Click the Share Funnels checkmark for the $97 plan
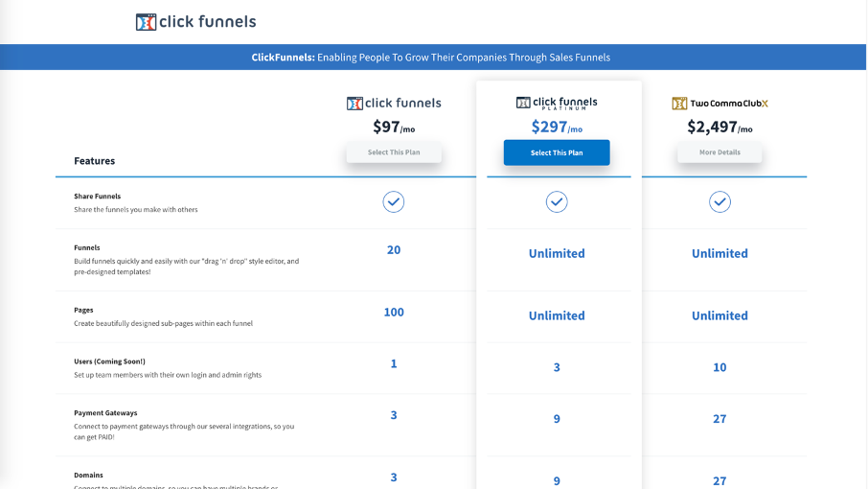 (394, 201)
